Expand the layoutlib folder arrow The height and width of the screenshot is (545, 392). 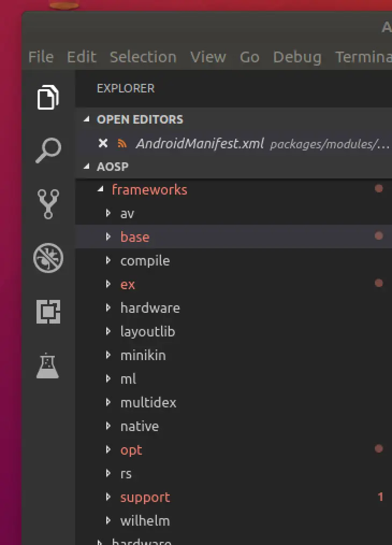coord(108,331)
